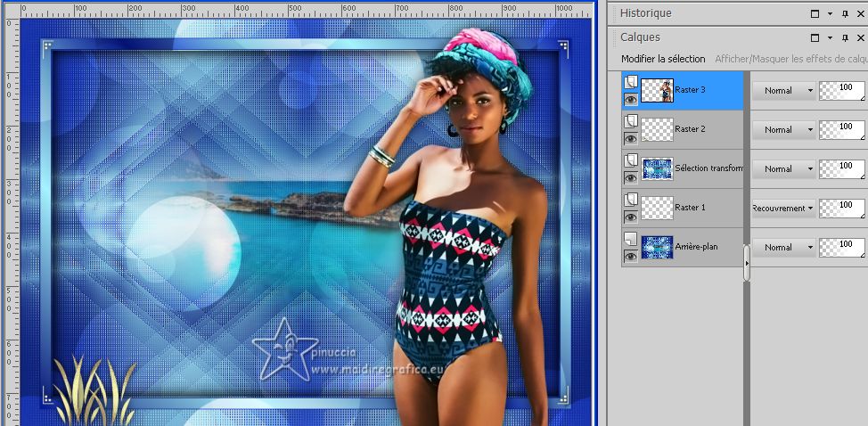Click 'Afficher/Masquer les effets de calque' text
Screen dimensions: 868x426
tap(791, 59)
